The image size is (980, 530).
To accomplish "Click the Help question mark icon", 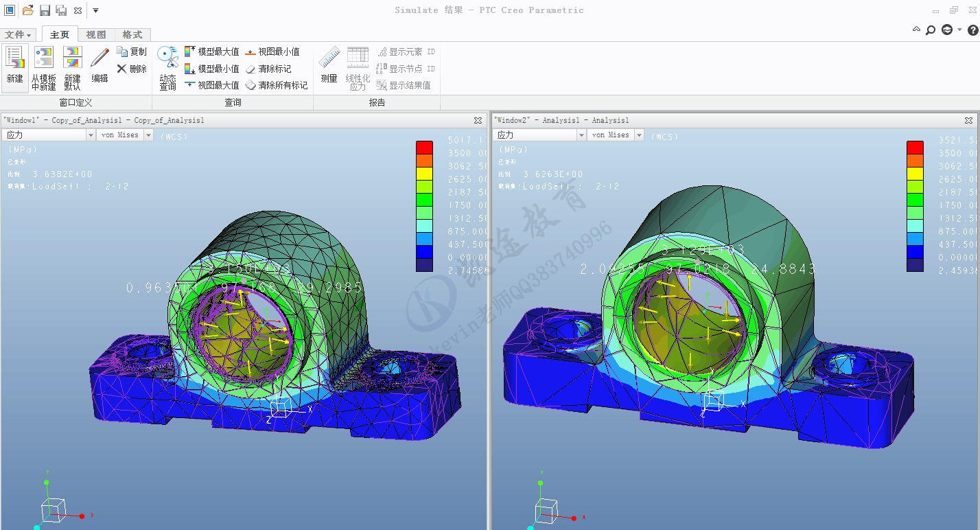I will pyautogui.click(x=972, y=30).
